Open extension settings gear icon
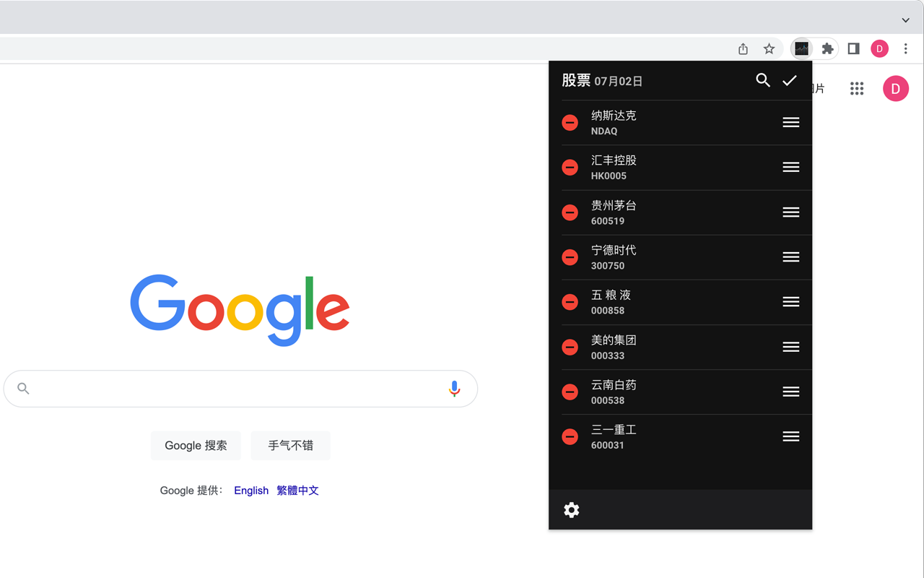The image size is (924, 578). (571, 510)
